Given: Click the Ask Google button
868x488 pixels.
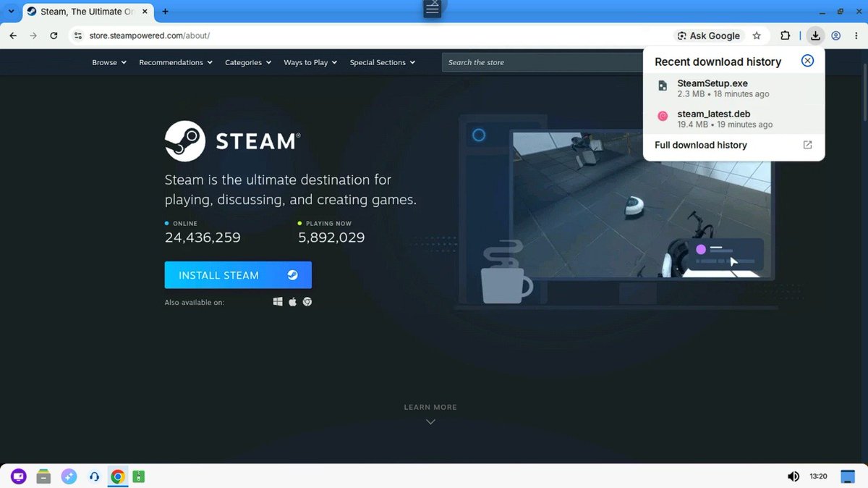Looking at the screenshot, I should (x=709, y=35).
